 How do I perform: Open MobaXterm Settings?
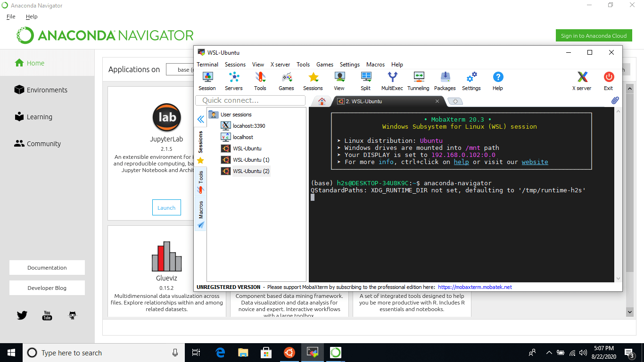point(471,81)
